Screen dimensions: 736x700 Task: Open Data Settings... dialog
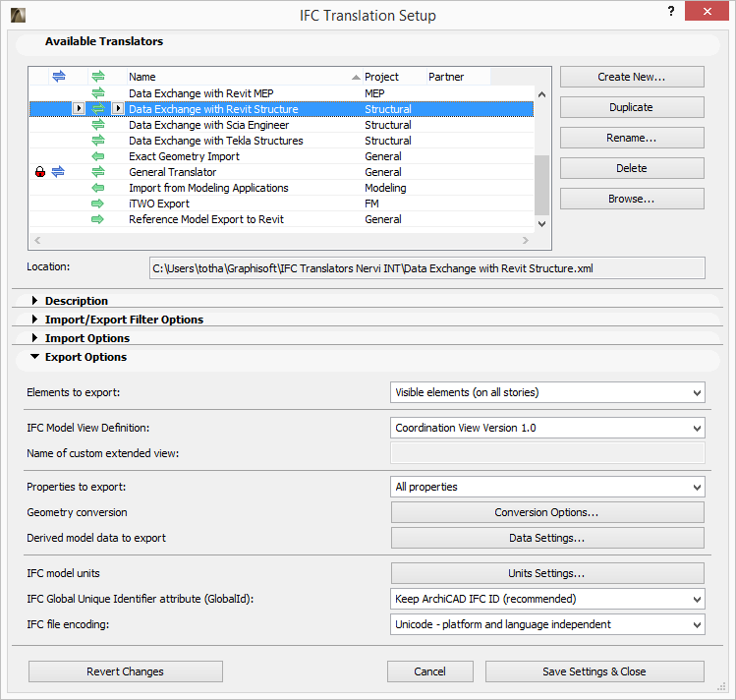(x=547, y=538)
